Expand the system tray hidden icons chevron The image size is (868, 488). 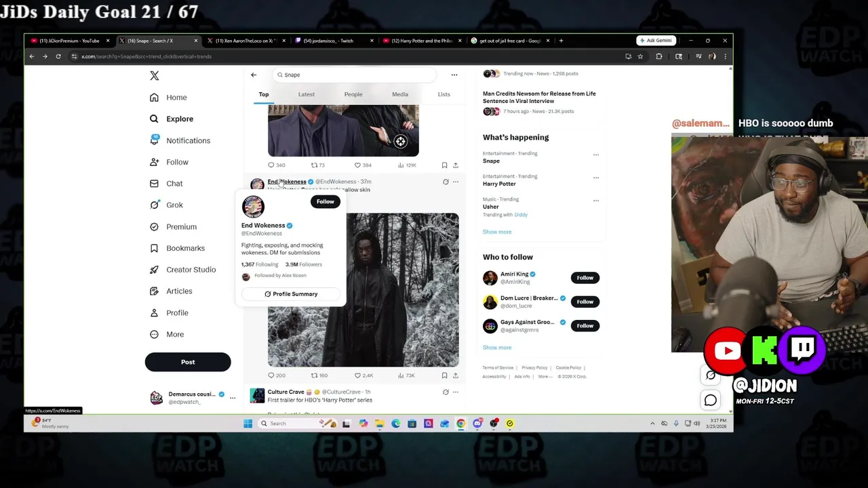(x=652, y=424)
